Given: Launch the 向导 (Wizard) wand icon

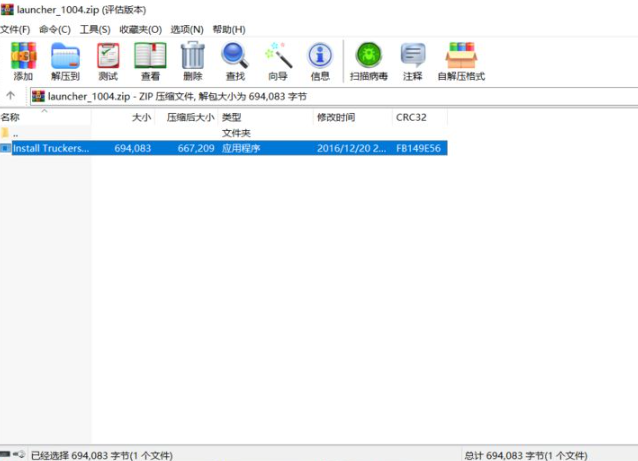Looking at the screenshot, I should pos(278,55).
